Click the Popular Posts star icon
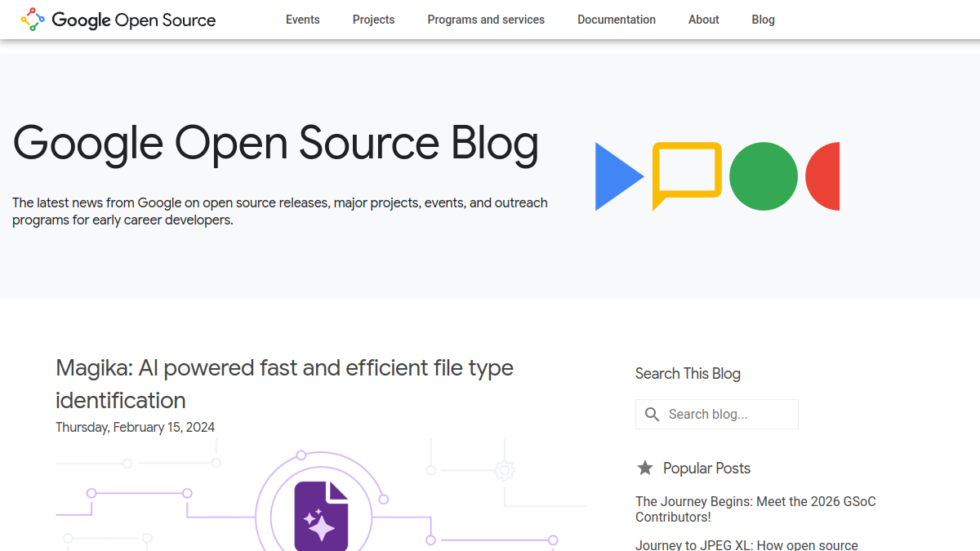 pos(645,468)
